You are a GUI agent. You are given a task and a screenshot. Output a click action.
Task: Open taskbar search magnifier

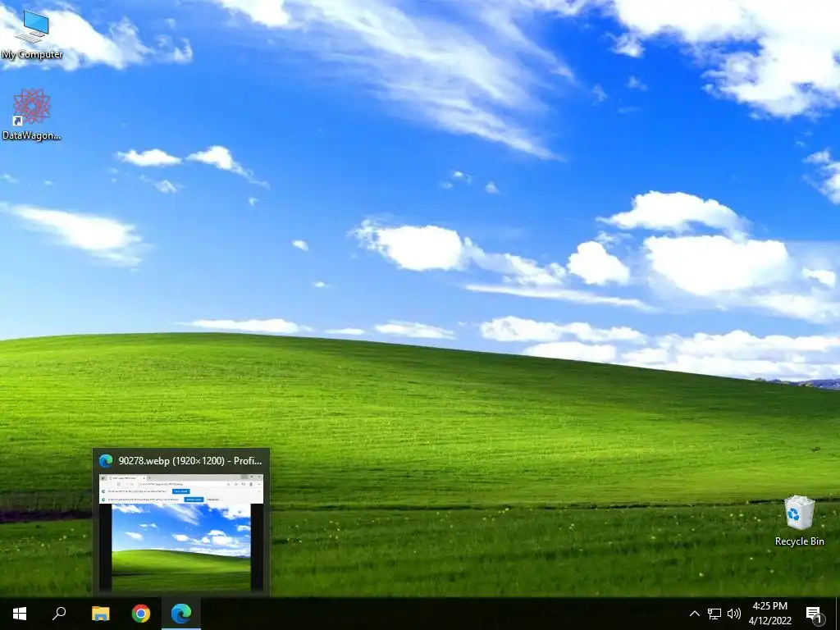point(59,614)
